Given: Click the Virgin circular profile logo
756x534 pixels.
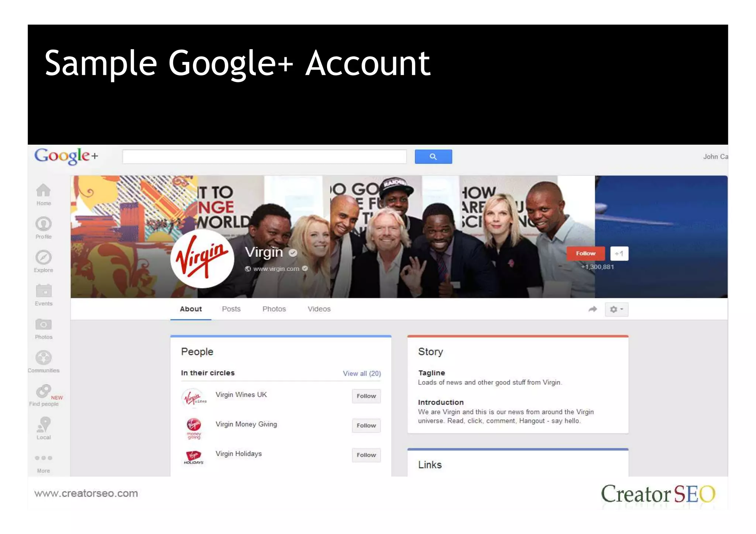Looking at the screenshot, I should (202, 258).
